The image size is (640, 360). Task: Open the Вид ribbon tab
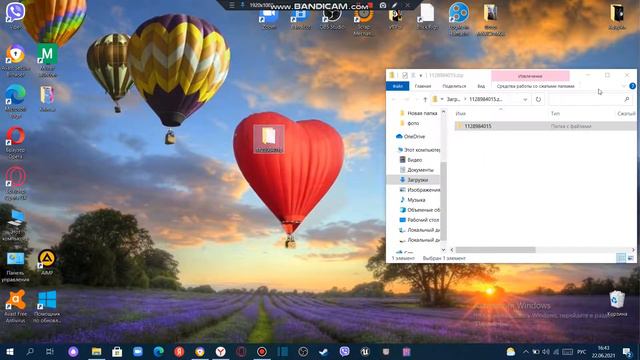[481, 86]
